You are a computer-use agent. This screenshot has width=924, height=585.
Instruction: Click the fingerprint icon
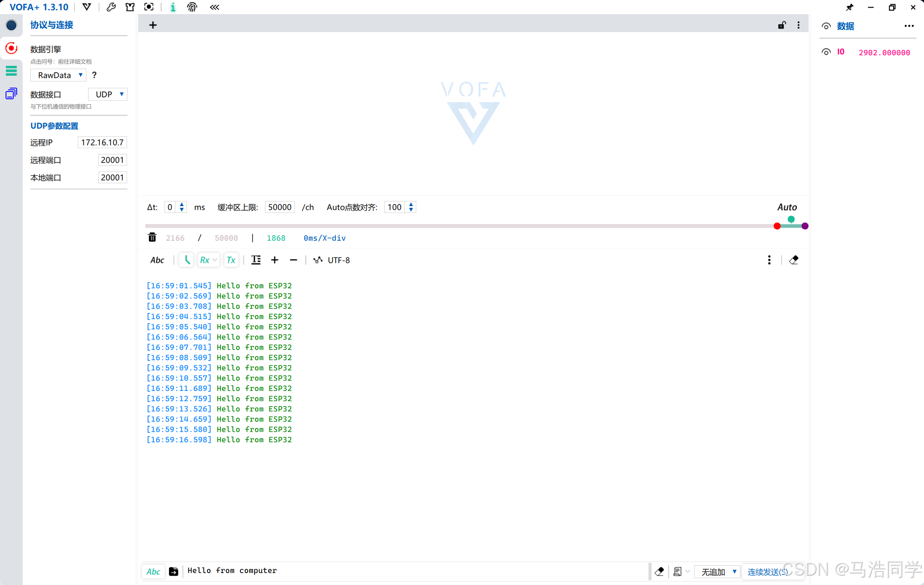pos(192,7)
